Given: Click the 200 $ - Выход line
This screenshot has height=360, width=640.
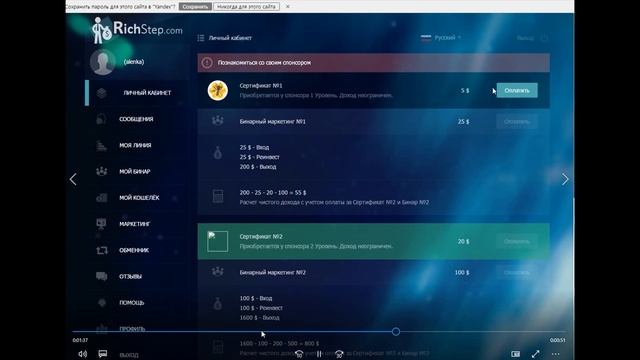Looking at the screenshot, I should coord(258,167).
